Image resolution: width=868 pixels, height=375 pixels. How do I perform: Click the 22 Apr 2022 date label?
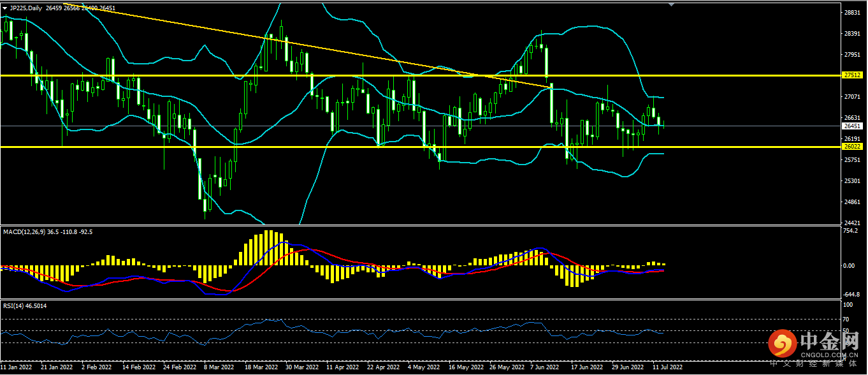pyautogui.click(x=383, y=368)
